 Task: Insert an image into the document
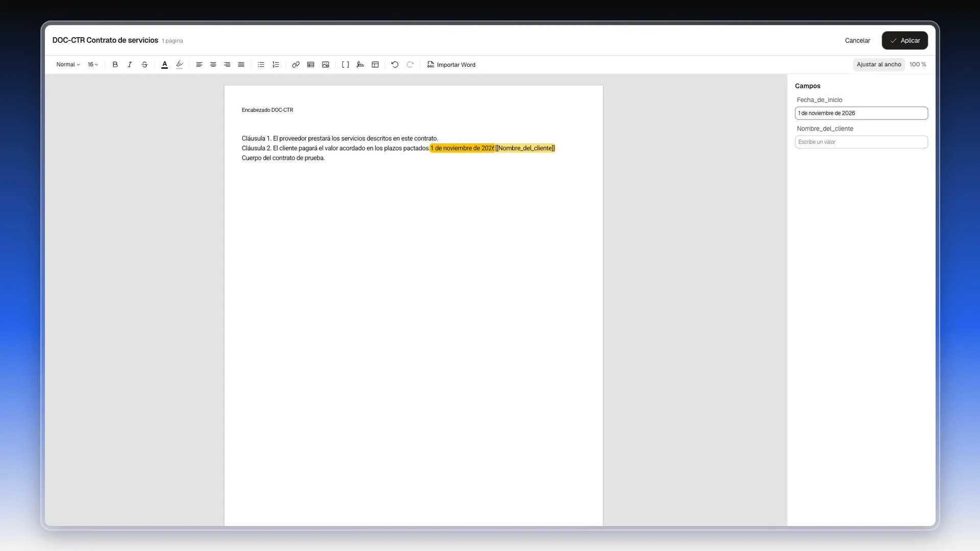pyautogui.click(x=326, y=65)
